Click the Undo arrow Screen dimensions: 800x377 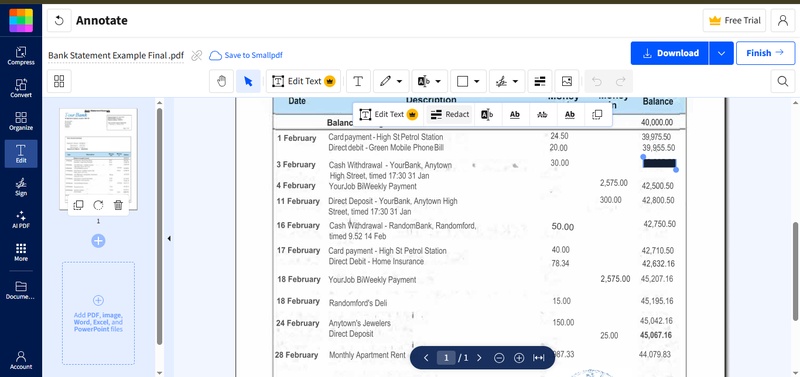pyautogui.click(x=596, y=81)
